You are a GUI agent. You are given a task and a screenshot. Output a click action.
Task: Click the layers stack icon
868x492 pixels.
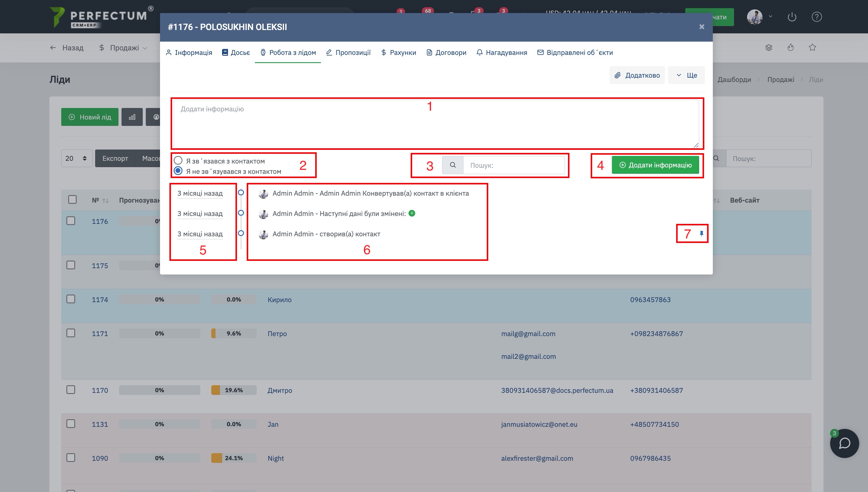pyautogui.click(x=769, y=48)
